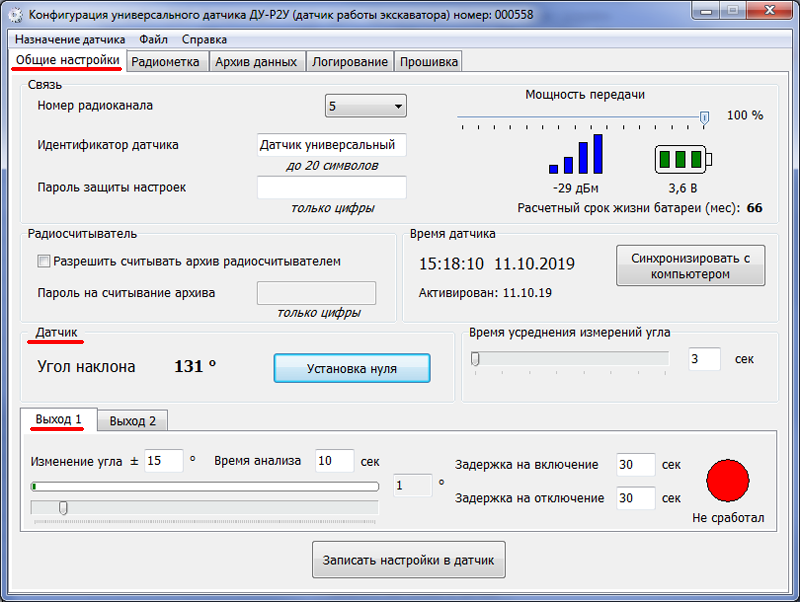Open the Справка menu
This screenshot has width=800, height=602.
pos(204,39)
